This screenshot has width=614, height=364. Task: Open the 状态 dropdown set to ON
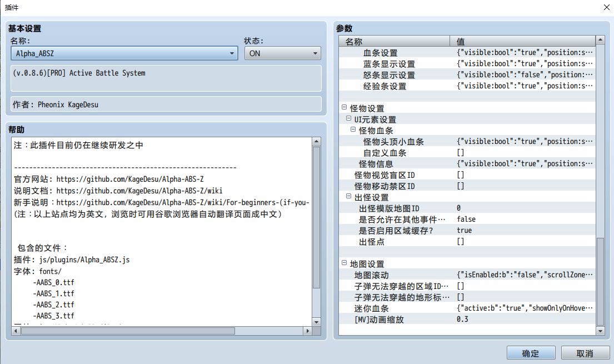pos(282,53)
